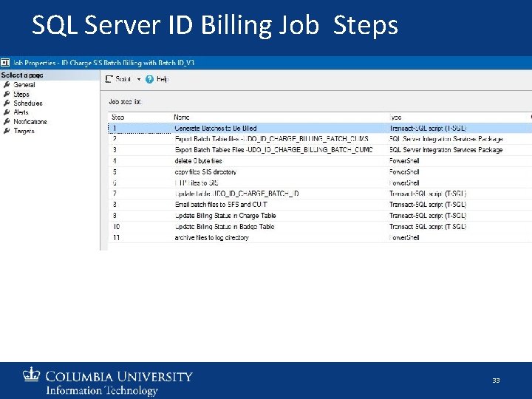Click step 5's PowerShell type cell
The image size is (532, 399).
click(404, 171)
